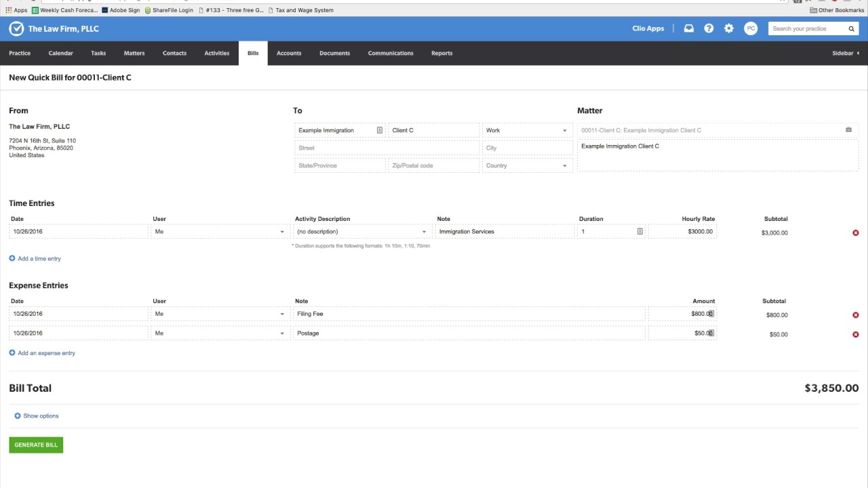
Task: Open the Adobe Sign bookmark
Action: tap(121, 10)
